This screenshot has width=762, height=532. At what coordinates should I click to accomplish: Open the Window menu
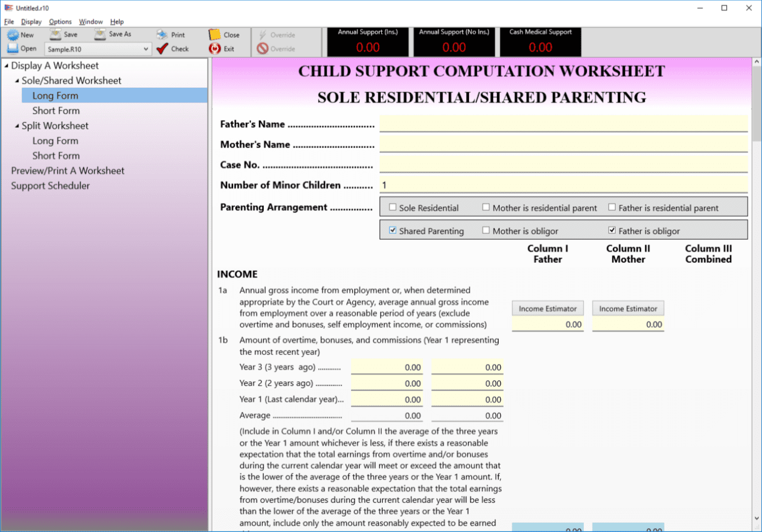[91, 22]
